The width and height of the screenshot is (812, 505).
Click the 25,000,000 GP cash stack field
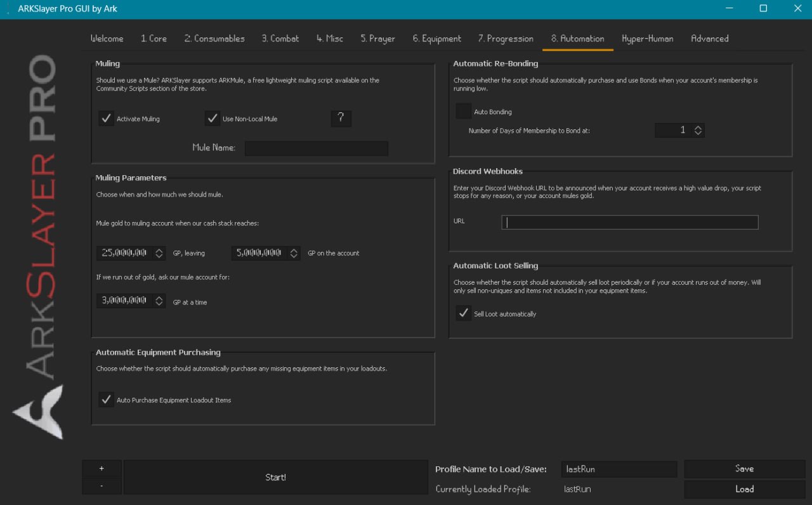click(125, 253)
